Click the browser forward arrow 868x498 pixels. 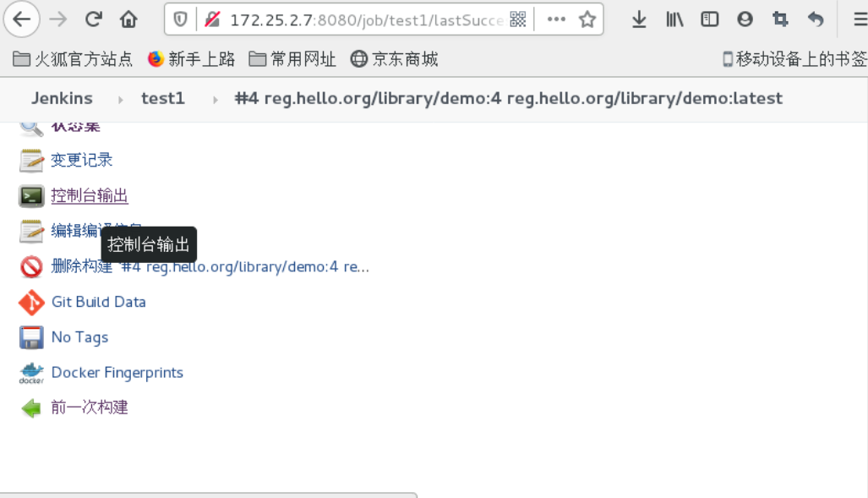[x=57, y=19]
